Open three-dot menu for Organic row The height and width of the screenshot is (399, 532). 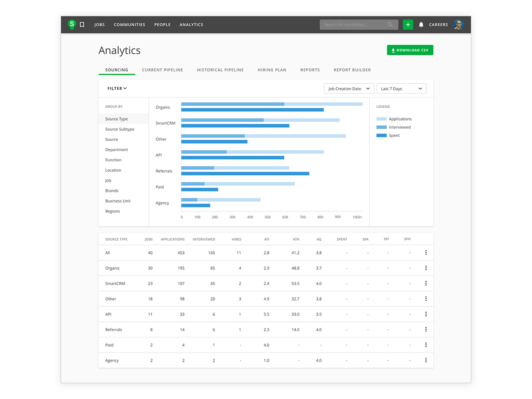426,268
